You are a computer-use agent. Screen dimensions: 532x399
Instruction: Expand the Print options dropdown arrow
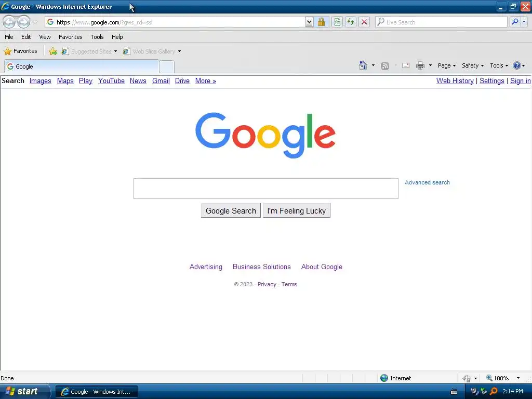430,65
